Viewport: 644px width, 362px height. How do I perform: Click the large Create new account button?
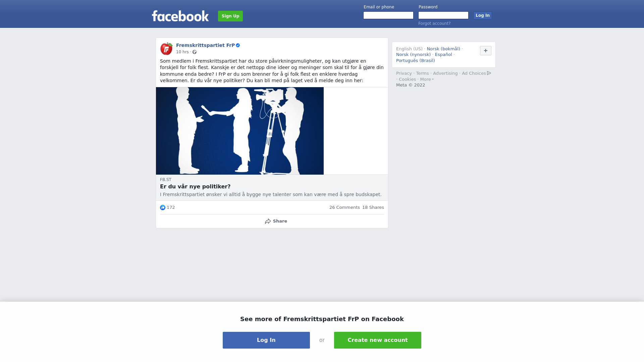pyautogui.click(x=378, y=340)
